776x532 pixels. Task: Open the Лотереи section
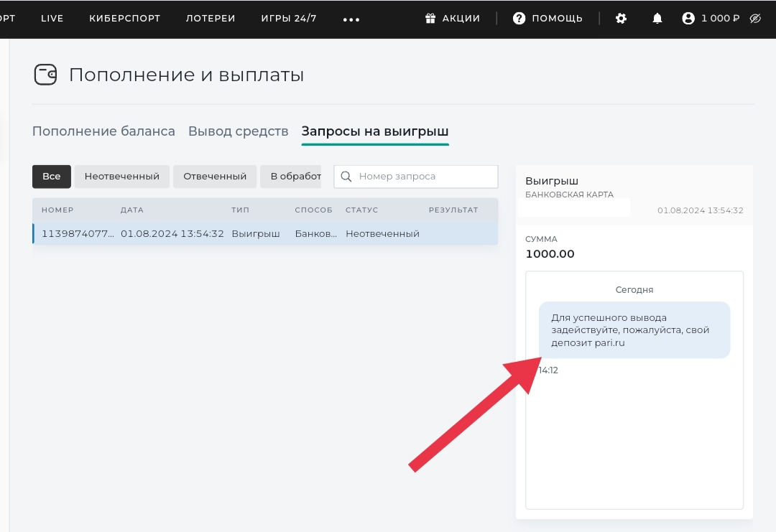point(211,19)
